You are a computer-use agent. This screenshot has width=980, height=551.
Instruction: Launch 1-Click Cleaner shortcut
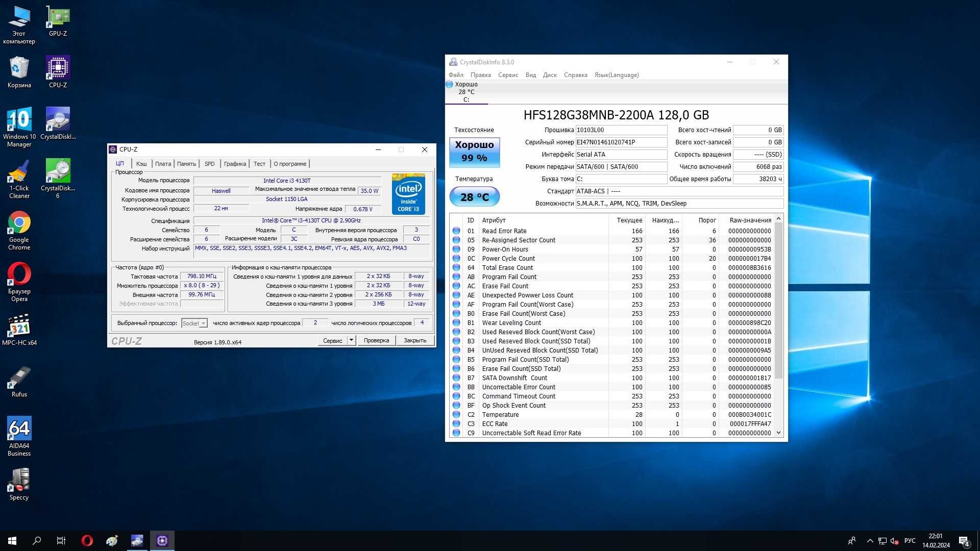(x=19, y=179)
